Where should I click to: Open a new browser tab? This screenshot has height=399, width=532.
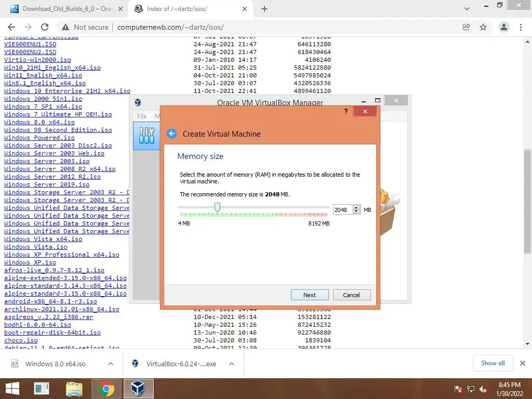pos(264,9)
